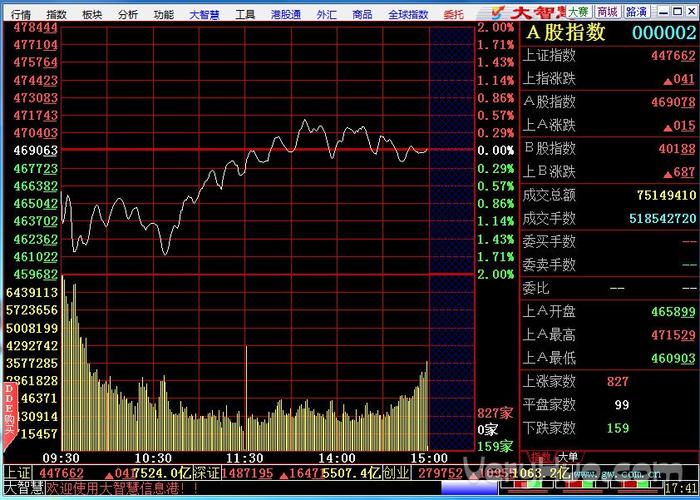Select the 上A最低 value 460903
The width and height of the screenshot is (700, 500).
(673, 358)
